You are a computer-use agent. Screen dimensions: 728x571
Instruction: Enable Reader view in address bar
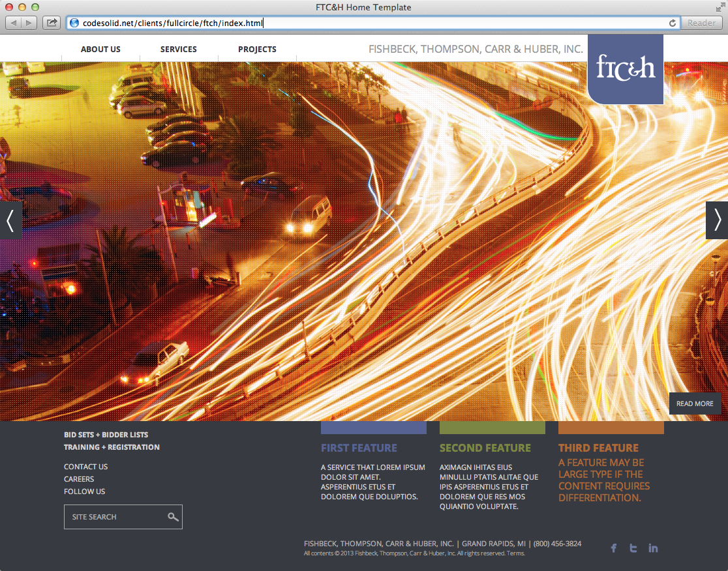701,23
